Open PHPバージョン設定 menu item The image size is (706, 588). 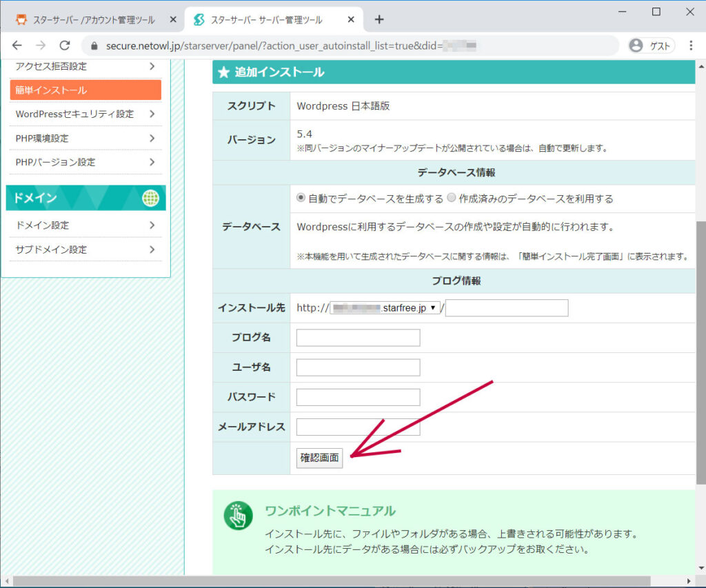click(x=85, y=162)
